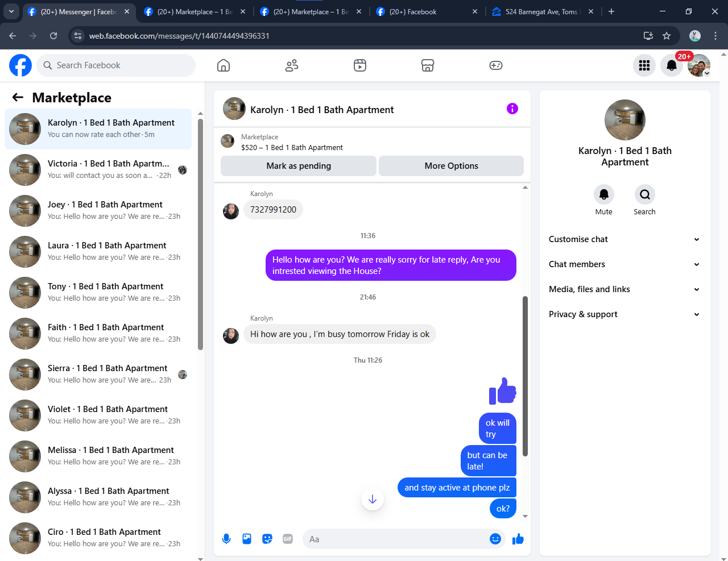Viewport: 728px width, 561px height.
Task: Click Chrome profile avatar in toolbar
Action: click(x=695, y=36)
